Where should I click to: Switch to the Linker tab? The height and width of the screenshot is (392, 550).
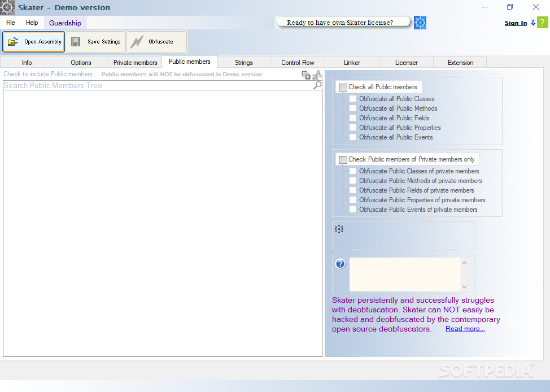pyautogui.click(x=352, y=63)
